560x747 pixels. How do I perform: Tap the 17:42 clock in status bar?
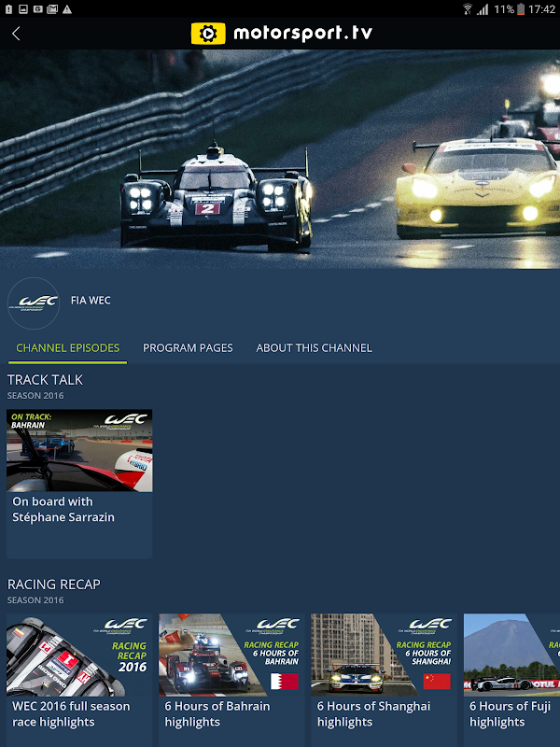click(x=542, y=9)
